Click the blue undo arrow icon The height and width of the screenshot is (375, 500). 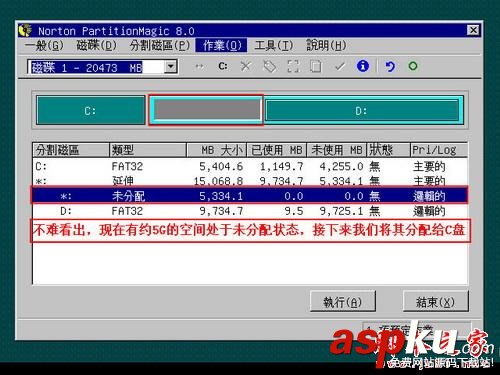pos(390,66)
